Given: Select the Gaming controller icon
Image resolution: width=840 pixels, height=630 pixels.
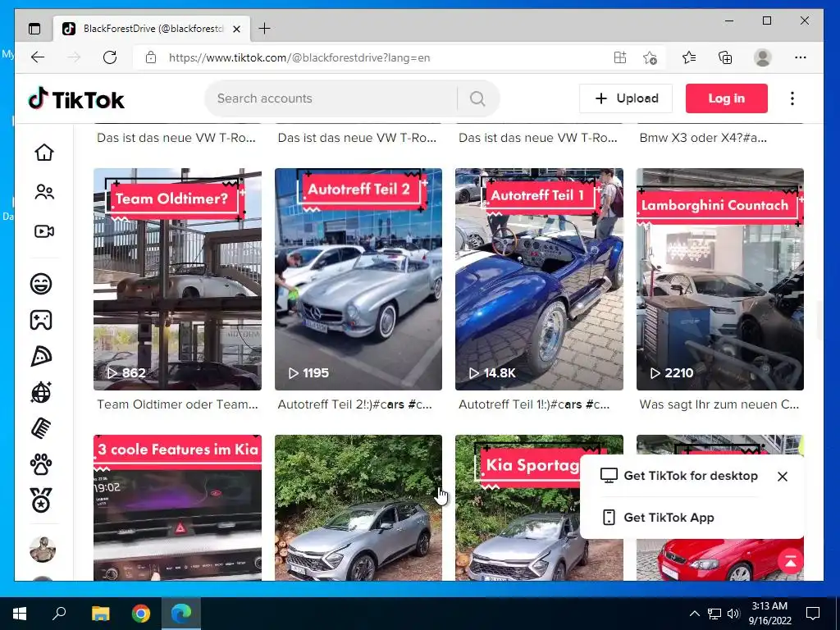Looking at the screenshot, I should (41, 320).
